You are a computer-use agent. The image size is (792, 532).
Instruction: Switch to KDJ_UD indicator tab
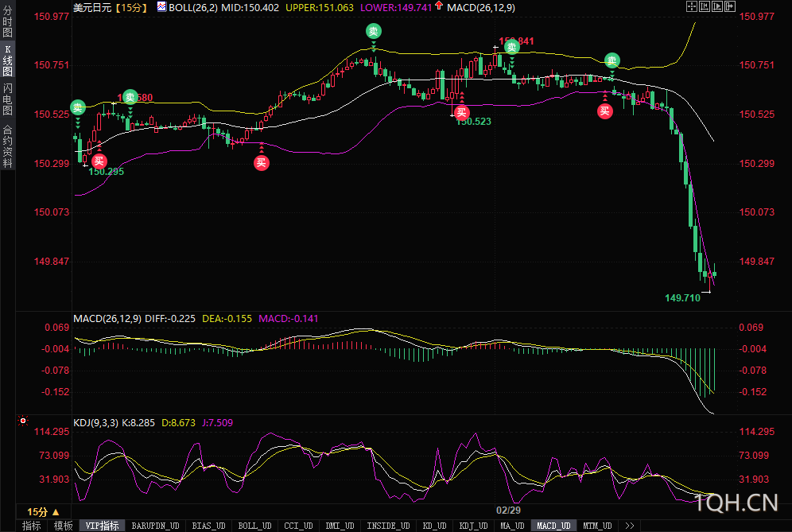click(473, 526)
